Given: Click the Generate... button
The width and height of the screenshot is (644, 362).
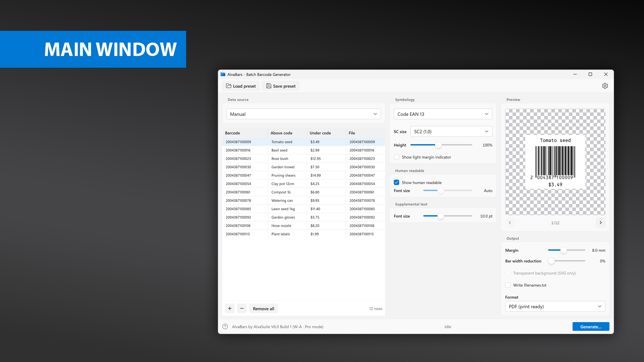Looking at the screenshot, I should [x=591, y=326].
